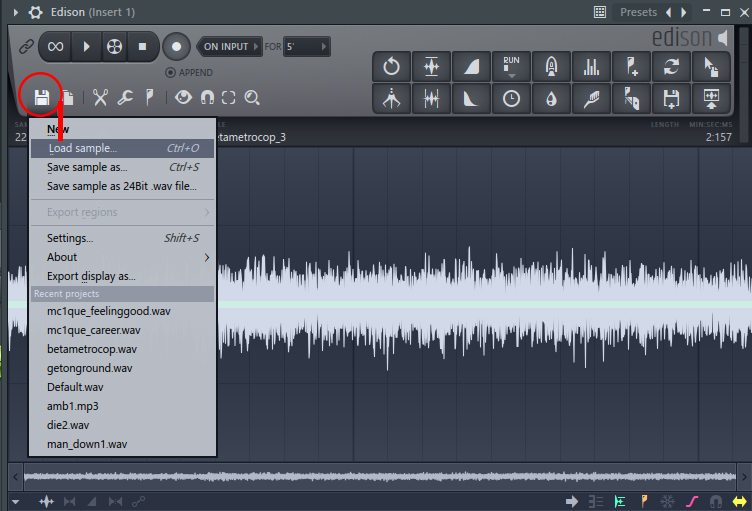Click the Add marker flag tool
The width and height of the screenshot is (752, 511).
point(632,66)
